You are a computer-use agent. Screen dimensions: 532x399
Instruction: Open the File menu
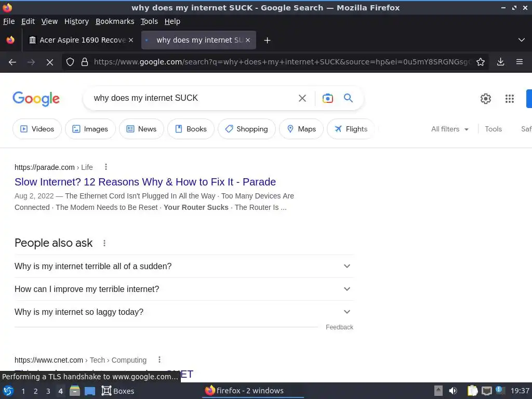point(9,21)
